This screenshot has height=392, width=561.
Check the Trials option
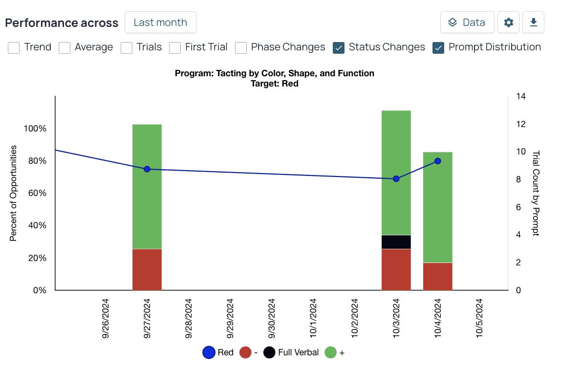127,47
